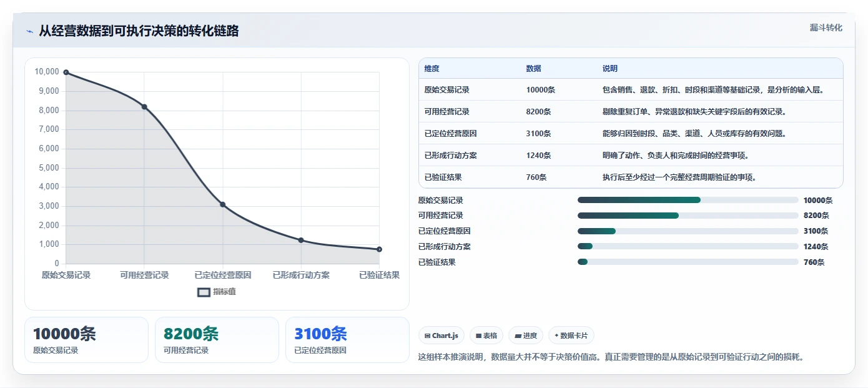Click chart data point for 可用经营记录
The image size is (868, 388).
[x=144, y=107]
